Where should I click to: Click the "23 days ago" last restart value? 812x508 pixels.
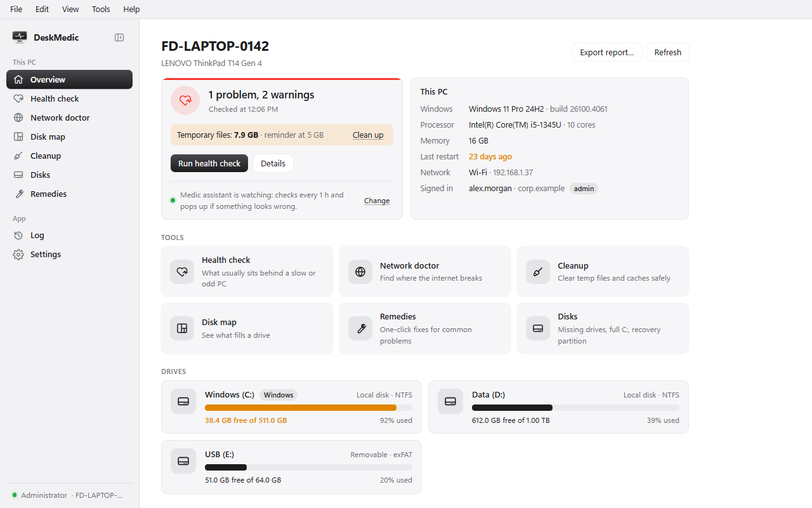(x=490, y=157)
